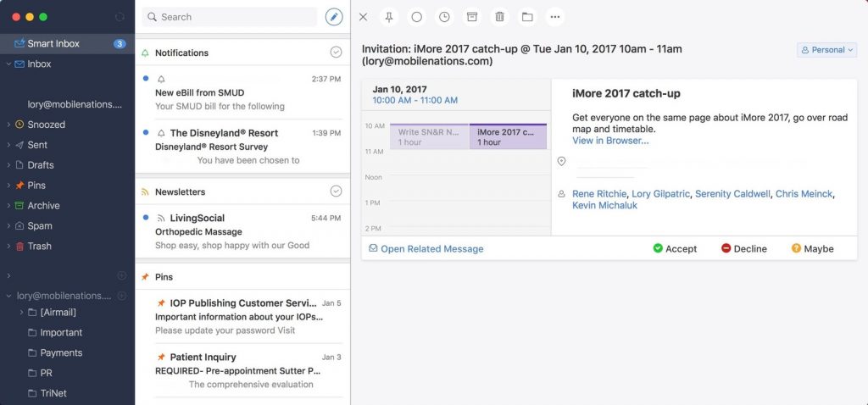Screen dimensions: 868x405
Task: Expand the Trash folder chevron
Action: [x=8, y=247]
